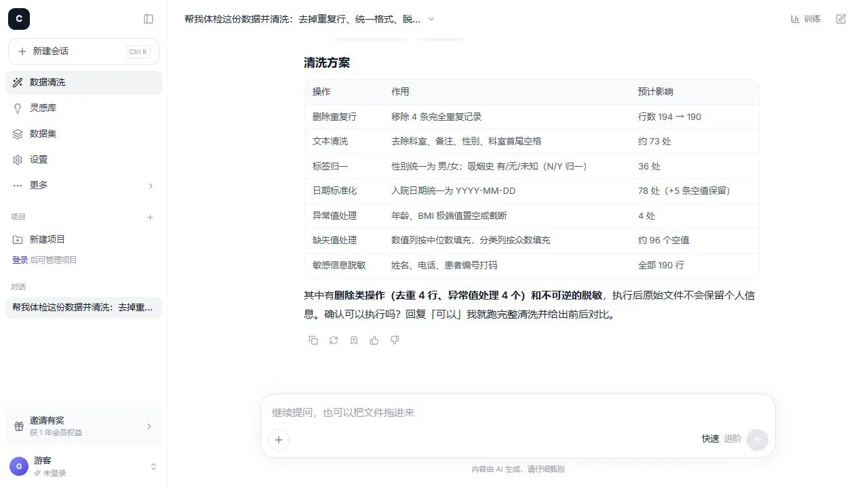Open 数据清洗 in the sidebar
The height and width of the screenshot is (488, 868).
[x=84, y=83]
